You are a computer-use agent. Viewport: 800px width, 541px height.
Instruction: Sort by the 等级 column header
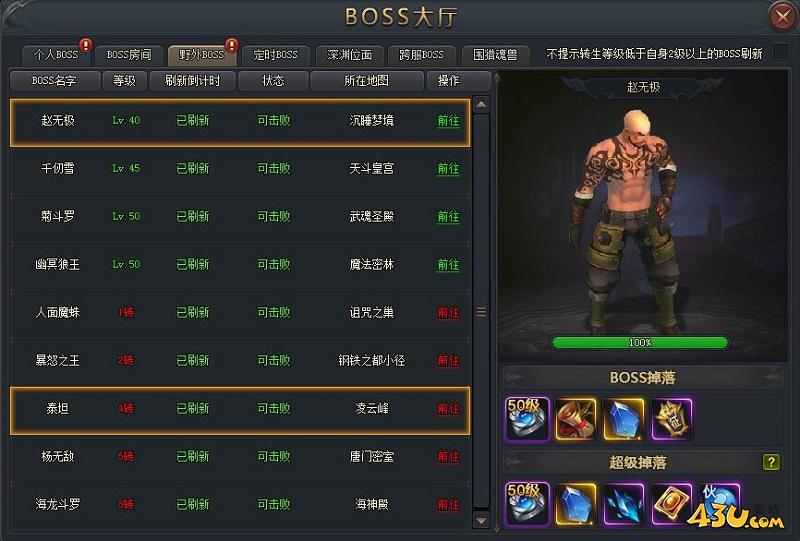124,81
